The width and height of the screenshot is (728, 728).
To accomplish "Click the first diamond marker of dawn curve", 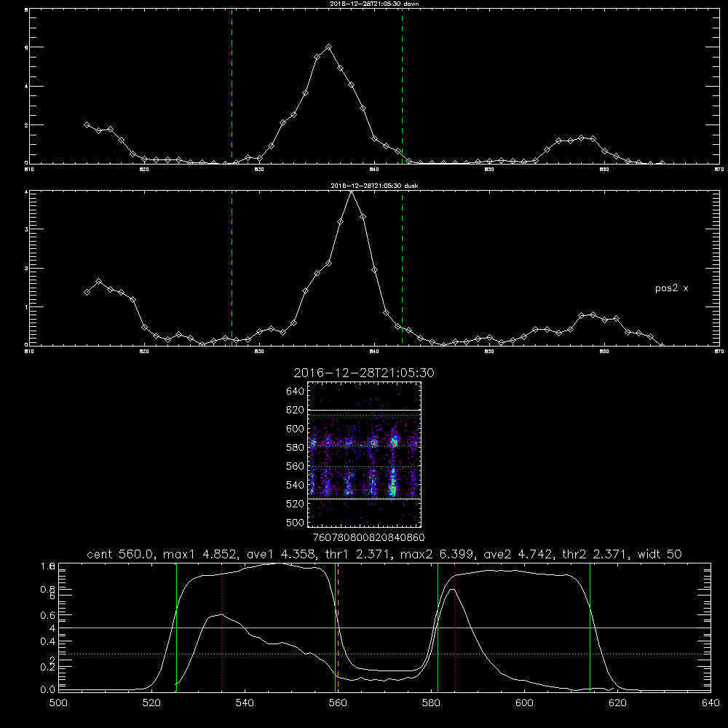I will point(87,125).
